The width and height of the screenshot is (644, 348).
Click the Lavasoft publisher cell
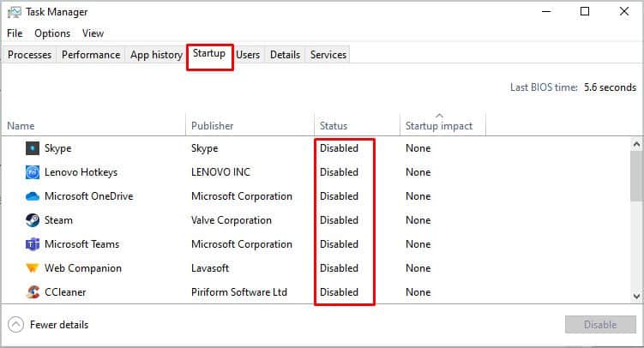tap(210, 268)
